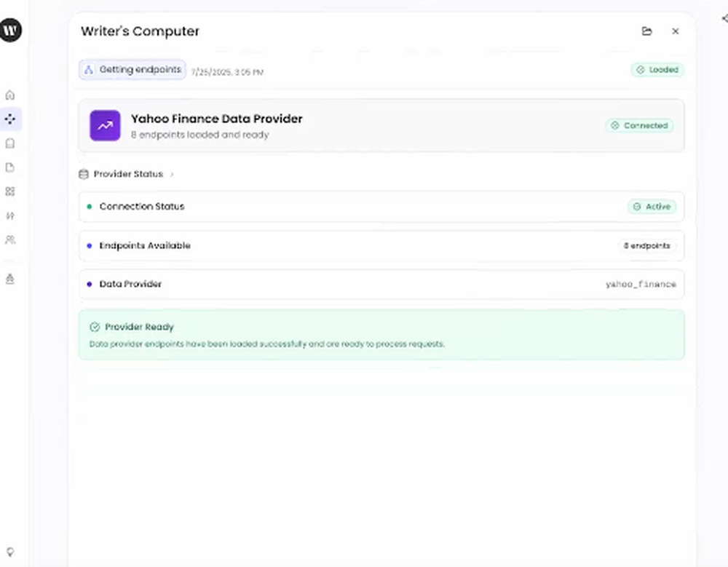
Task: Click the Provider Ready heading
Action: pyautogui.click(x=139, y=327)
